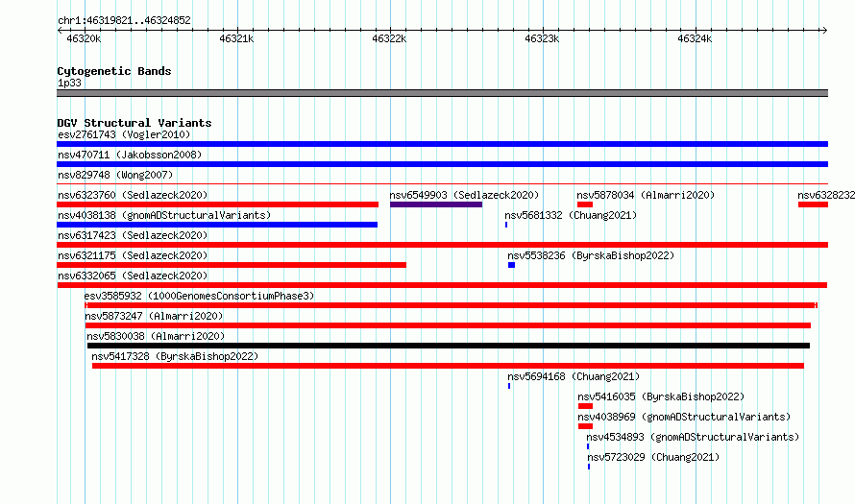Click the 1p33 cytogenetic band bar
855x504 pixels.
(x=442, y=93)
